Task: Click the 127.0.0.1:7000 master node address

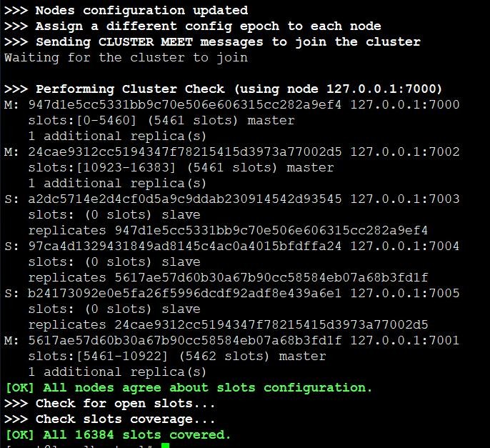Action: pyautogui.click(x=405, y=104)
